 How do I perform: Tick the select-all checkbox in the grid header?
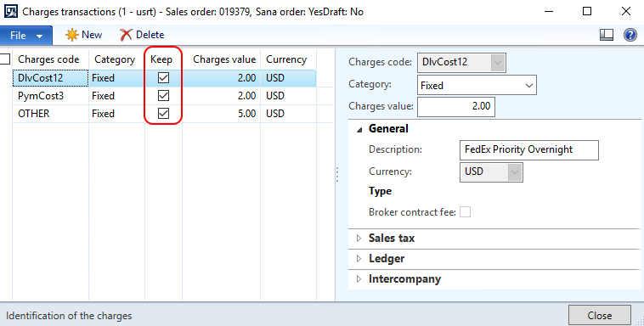tap(4, 59)
